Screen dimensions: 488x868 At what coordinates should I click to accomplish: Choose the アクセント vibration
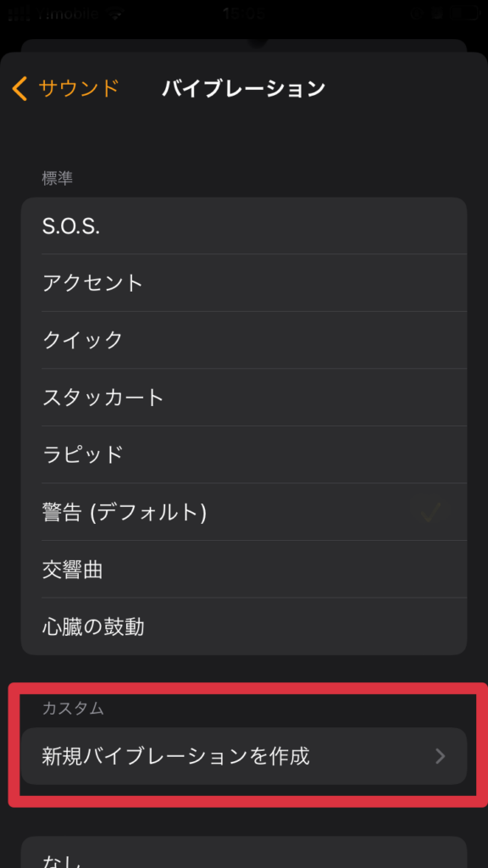244,283
